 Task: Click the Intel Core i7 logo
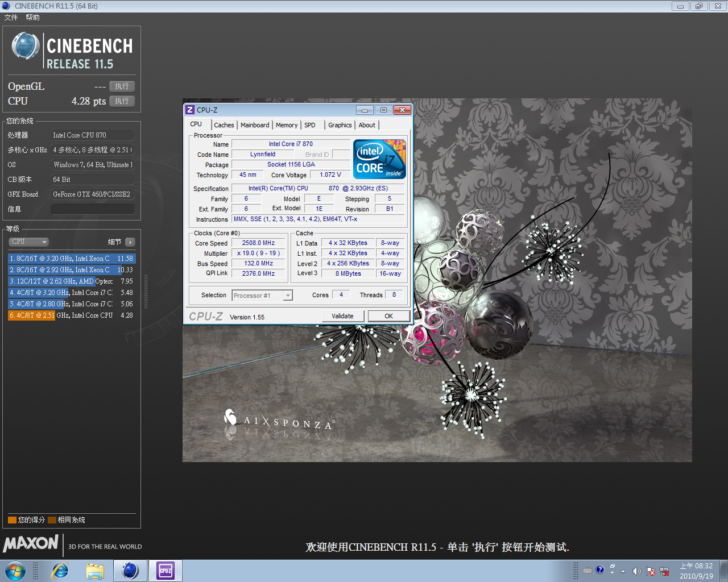379,159
